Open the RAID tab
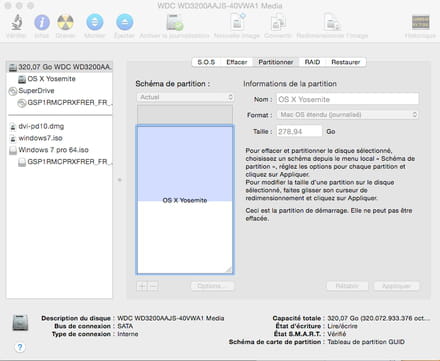 [312, 62]
